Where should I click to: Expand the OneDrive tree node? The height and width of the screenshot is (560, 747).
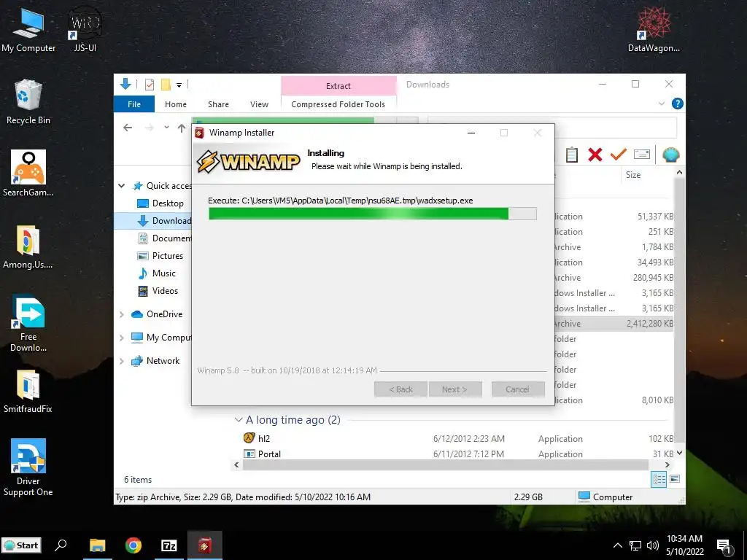(x=122, y=314)
